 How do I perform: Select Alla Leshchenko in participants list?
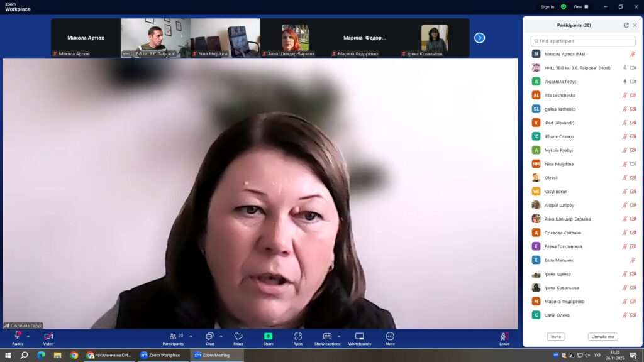point(560,96)
